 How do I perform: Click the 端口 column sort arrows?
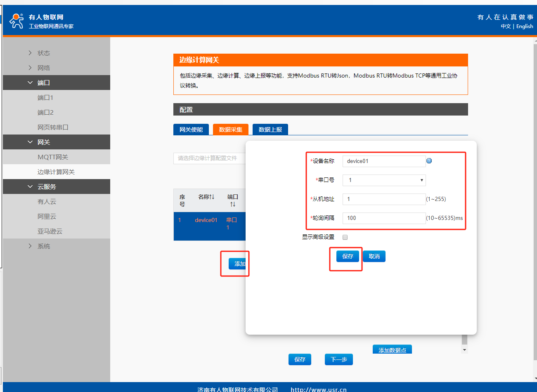tap(232, 204)
